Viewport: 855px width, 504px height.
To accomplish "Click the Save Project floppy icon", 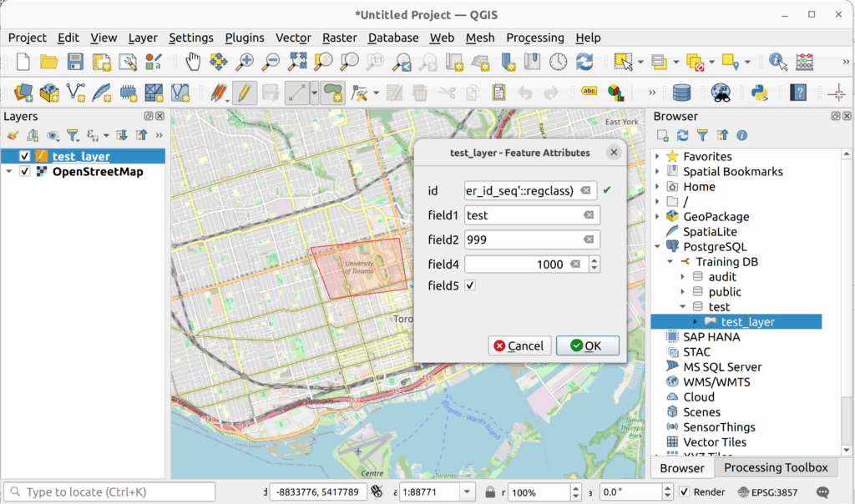I will tap(75, 62).
